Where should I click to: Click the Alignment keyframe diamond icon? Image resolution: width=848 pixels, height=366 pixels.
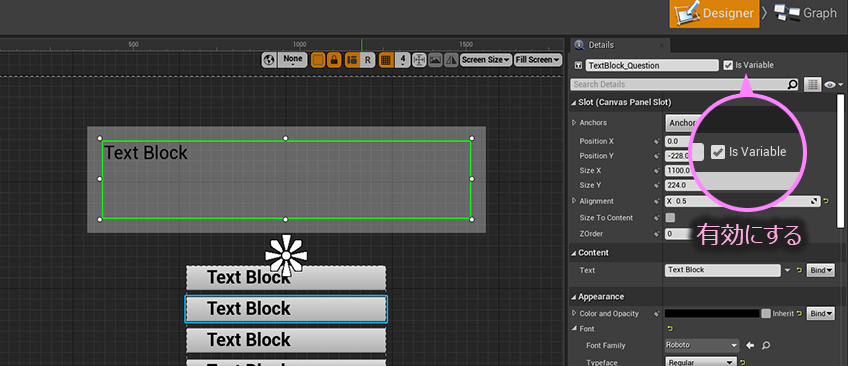coord(657,202)
